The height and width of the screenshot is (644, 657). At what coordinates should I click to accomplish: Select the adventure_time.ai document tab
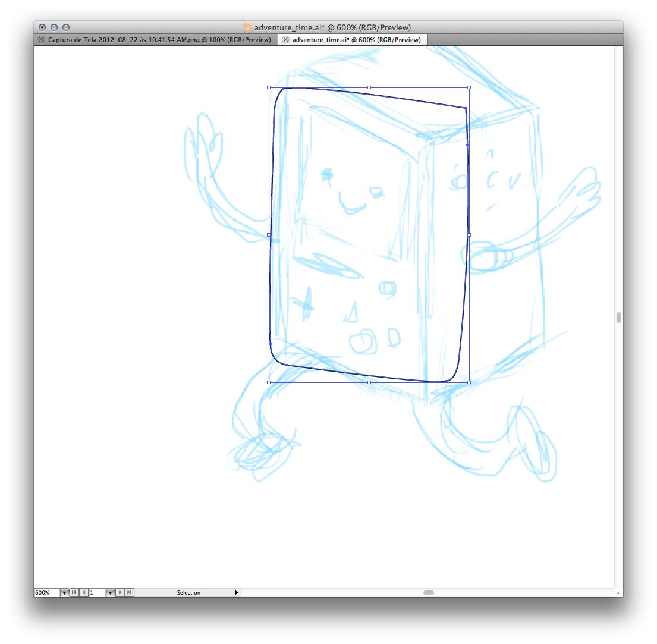356,40
